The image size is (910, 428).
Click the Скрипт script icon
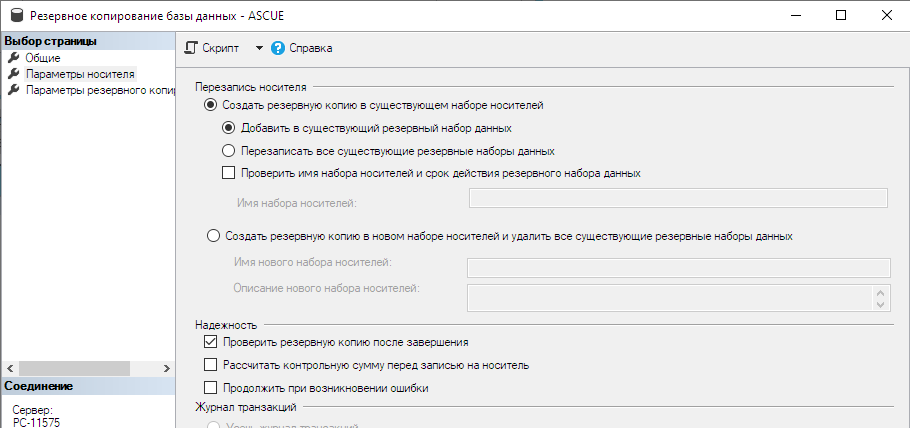(x=191, y=48)
